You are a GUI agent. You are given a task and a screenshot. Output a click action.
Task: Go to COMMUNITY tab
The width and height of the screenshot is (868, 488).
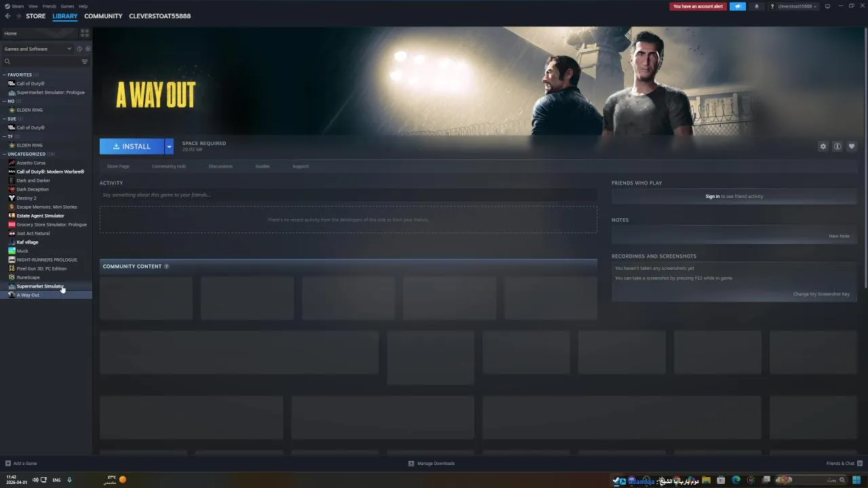(x=103, y=16)
